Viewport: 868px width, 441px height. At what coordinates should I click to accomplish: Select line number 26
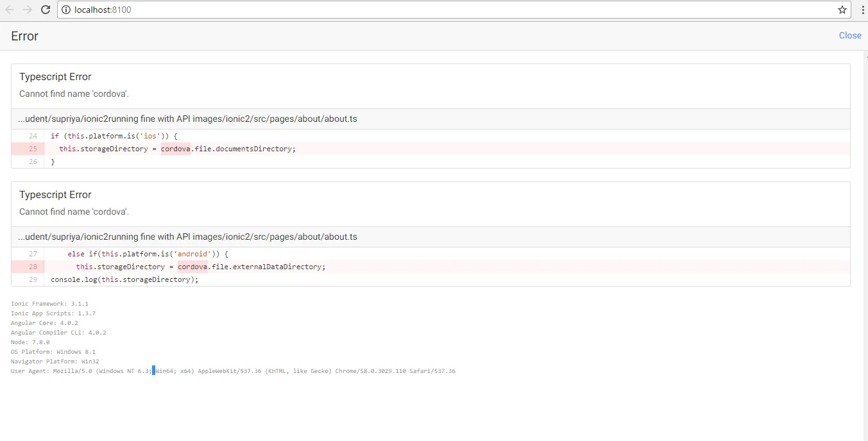(x=33, y=162)
